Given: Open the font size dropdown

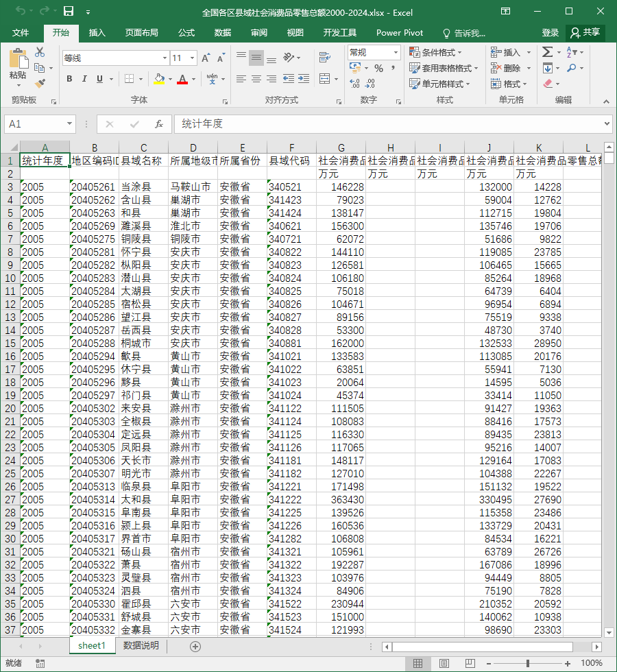Looking at the screenshot, I should [x=193, y=58].
